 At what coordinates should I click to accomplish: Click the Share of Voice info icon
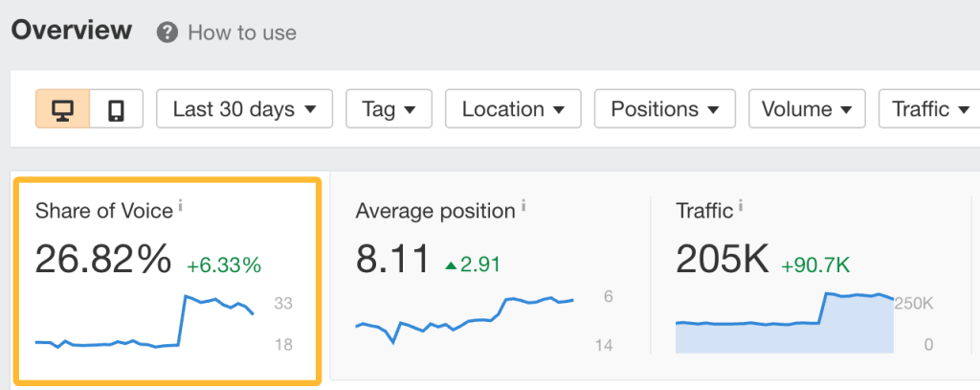coord(181,205)
